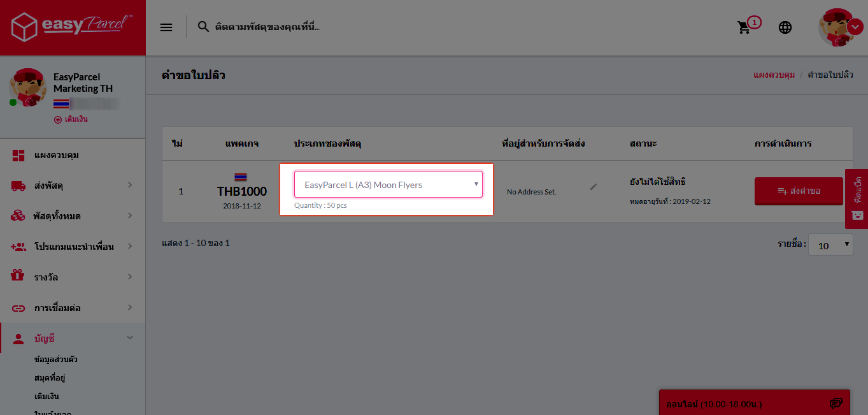The height and width of the screenshot is (415, 868).
Task: Click the Thailand flag in sidebar profile
Action: click(x=61, y=103)
